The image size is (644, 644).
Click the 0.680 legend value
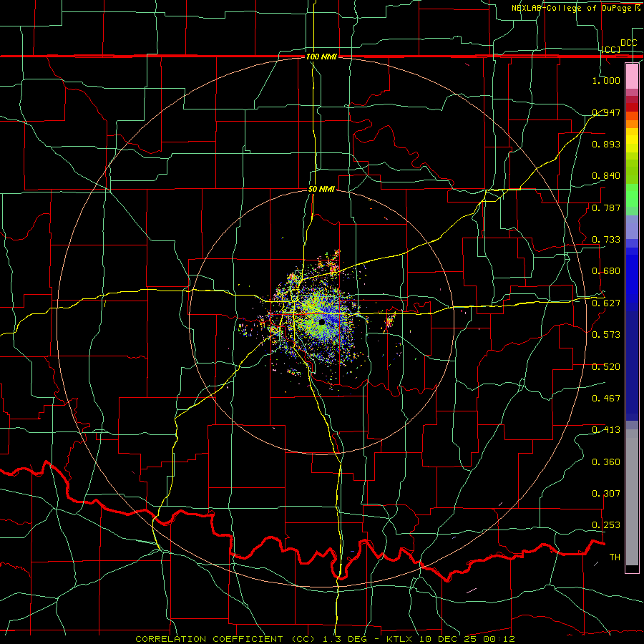point(606,271)
